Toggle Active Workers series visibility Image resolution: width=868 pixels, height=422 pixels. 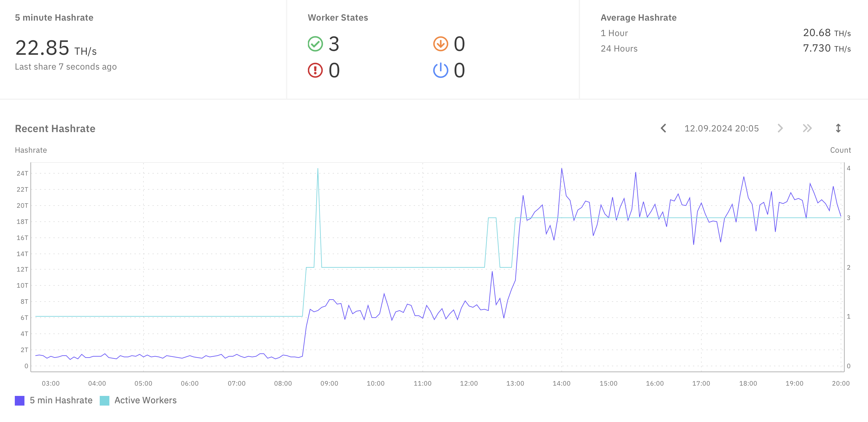[145, 400]
